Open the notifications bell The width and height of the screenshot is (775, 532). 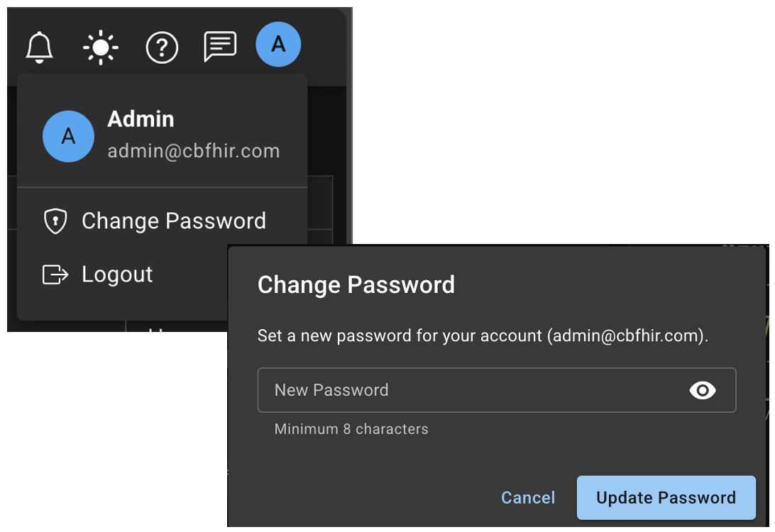click(40, 47)
